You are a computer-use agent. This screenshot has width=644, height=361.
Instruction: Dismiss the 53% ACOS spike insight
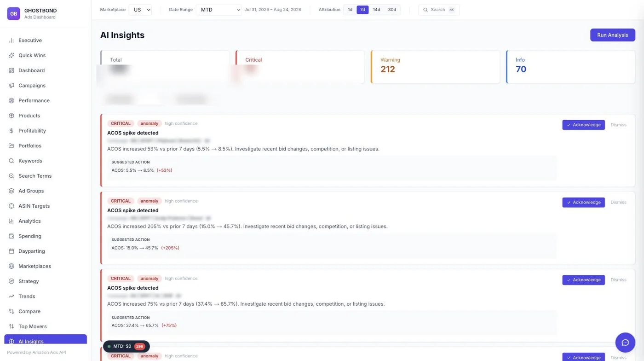pyautogui.click(x=618, y=125)
